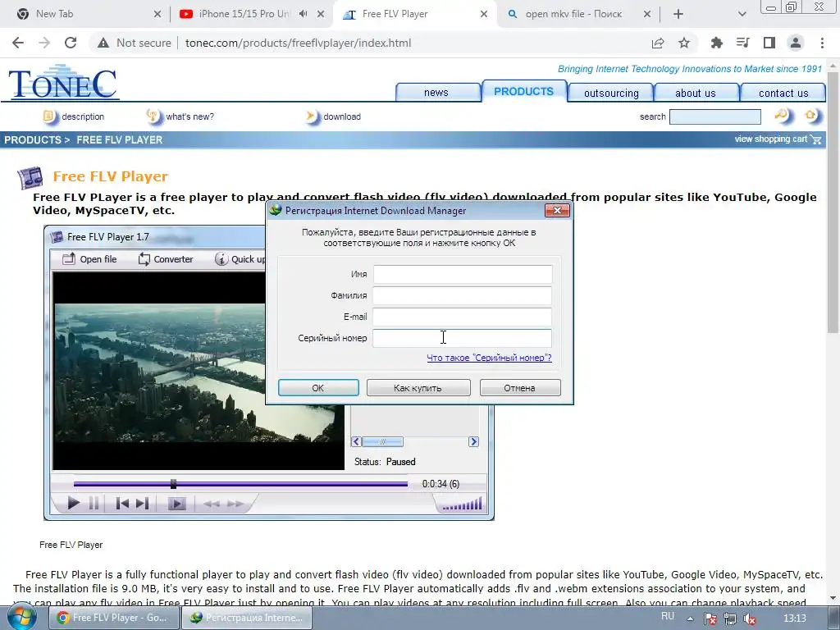This screenshot has width=840, height=630.
Task: Click the download arrow icon
Action: pos(311,116)
